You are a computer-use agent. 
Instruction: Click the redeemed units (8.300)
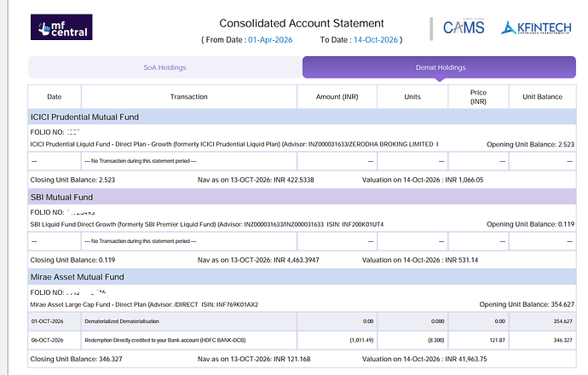pos(436,340)
